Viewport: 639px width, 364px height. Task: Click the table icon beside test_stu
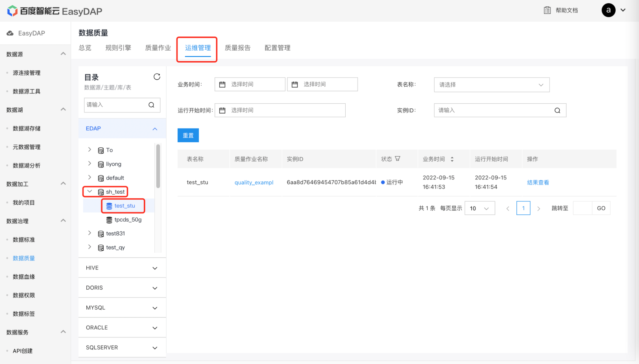(x=109, y=206)
